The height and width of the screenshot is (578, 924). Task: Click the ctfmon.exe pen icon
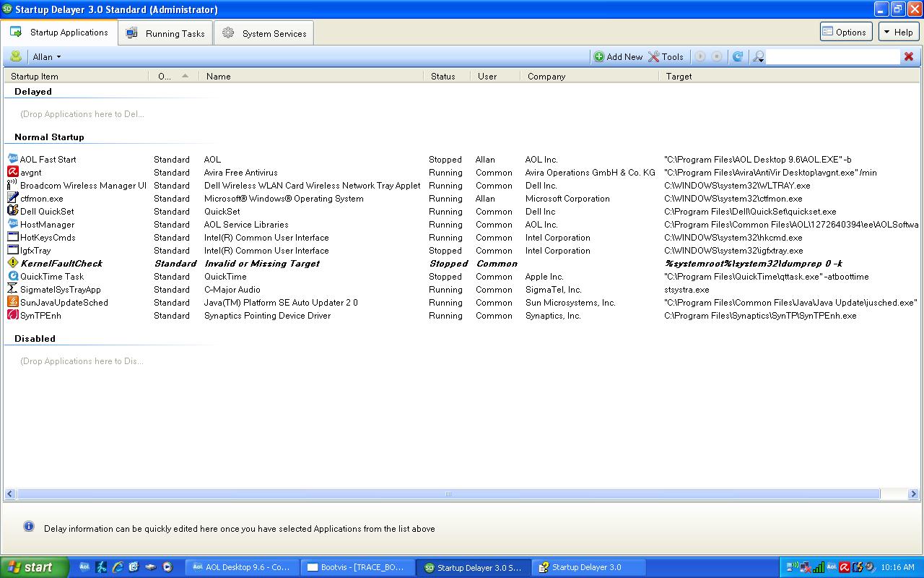click(13, 198)
